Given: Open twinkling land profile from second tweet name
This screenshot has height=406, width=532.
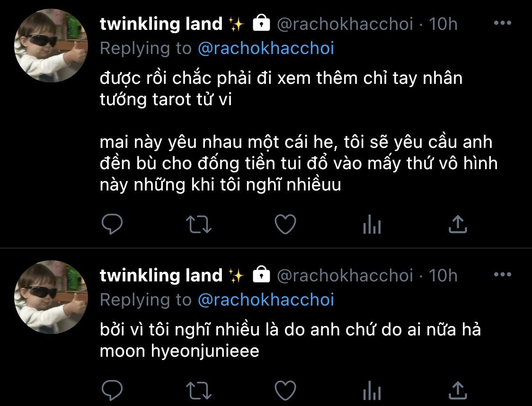Looking at the screenshot, I should tap(161, 275).
